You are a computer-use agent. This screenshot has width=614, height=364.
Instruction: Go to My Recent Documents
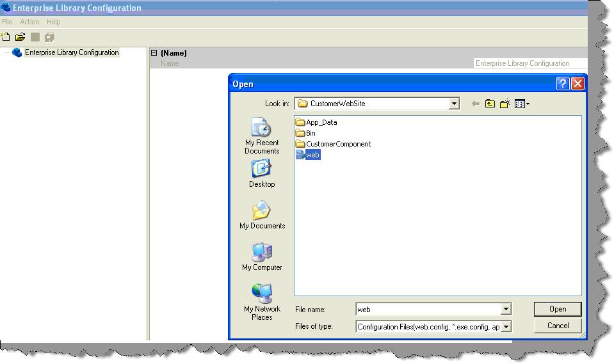coord(262,136)
